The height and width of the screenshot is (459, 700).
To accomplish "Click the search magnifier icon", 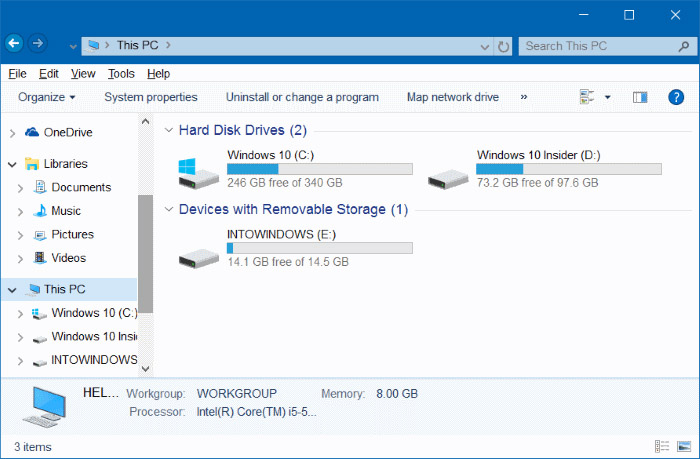I will point(683,46).
